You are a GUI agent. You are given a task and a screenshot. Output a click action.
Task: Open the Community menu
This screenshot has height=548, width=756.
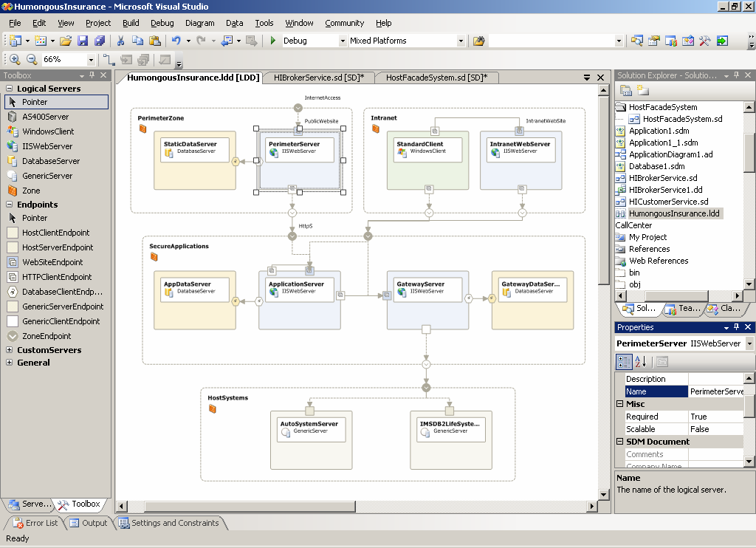point(344,23)
